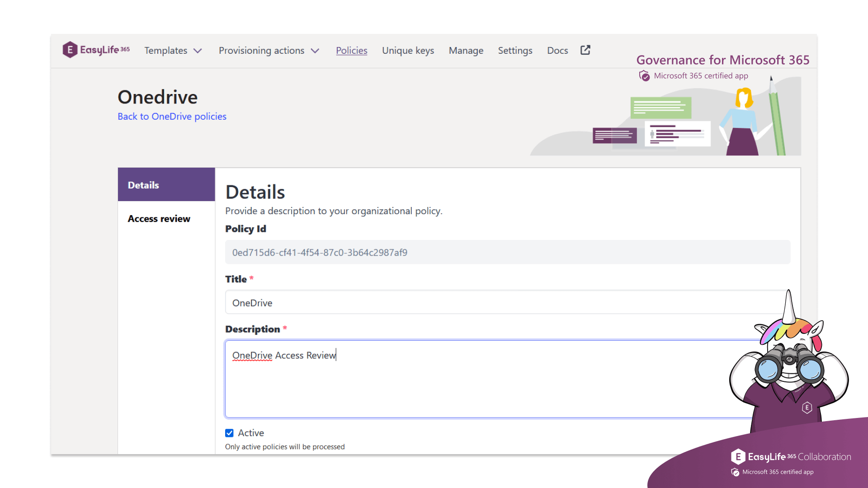Navigate to Unique keys
This screenshot has width=868, height=488.
tap(408, 50)
